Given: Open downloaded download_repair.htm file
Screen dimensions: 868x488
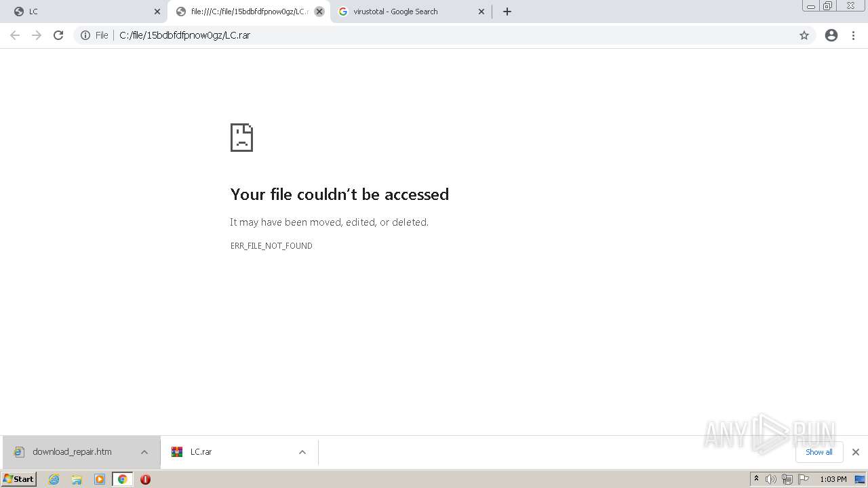Looking at the screenshot, I should (72, 452).
